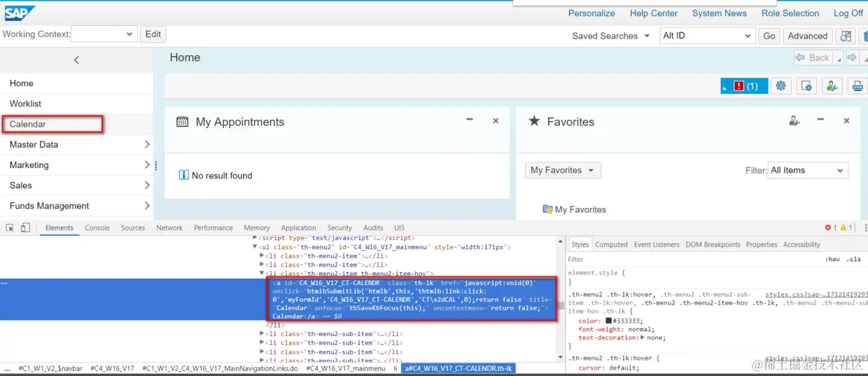Select #C4_W16_V17_mainmenu in DOM breadcrumb
The image size is (868, 376).
pyautogui.click(x=346, y=368)
